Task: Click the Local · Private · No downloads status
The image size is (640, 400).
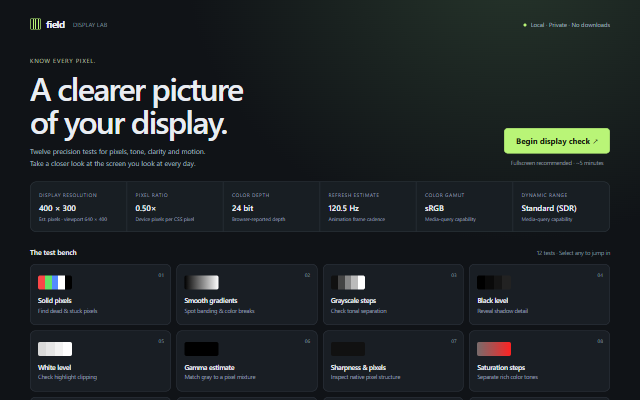Action: (570, 25)
